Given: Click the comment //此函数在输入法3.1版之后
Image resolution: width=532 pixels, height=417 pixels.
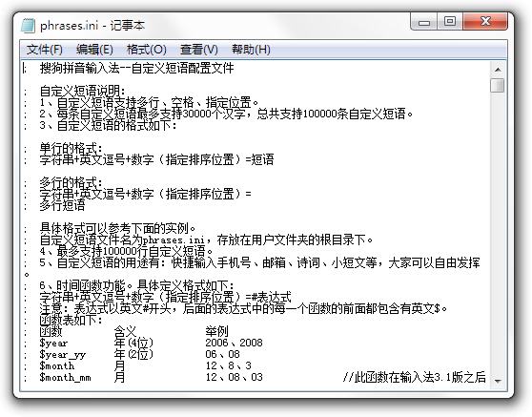Looking at the screenshot, I should coord(414,377).
